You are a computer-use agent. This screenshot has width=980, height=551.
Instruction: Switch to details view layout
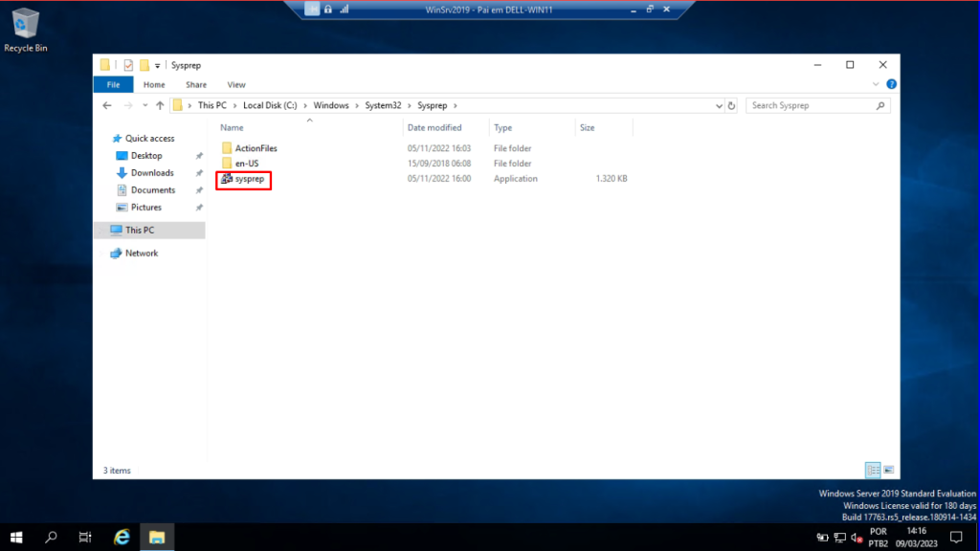[x=873, y=470]
